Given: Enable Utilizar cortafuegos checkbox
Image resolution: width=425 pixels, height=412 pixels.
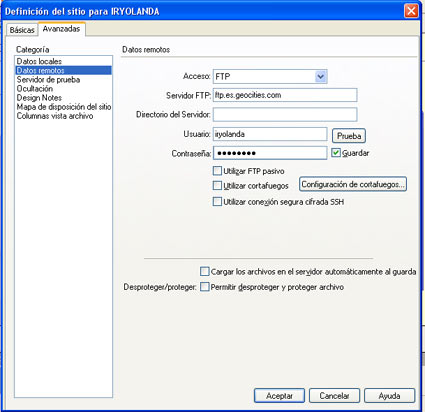Looking at the screenshot, I should click(217, 185).
